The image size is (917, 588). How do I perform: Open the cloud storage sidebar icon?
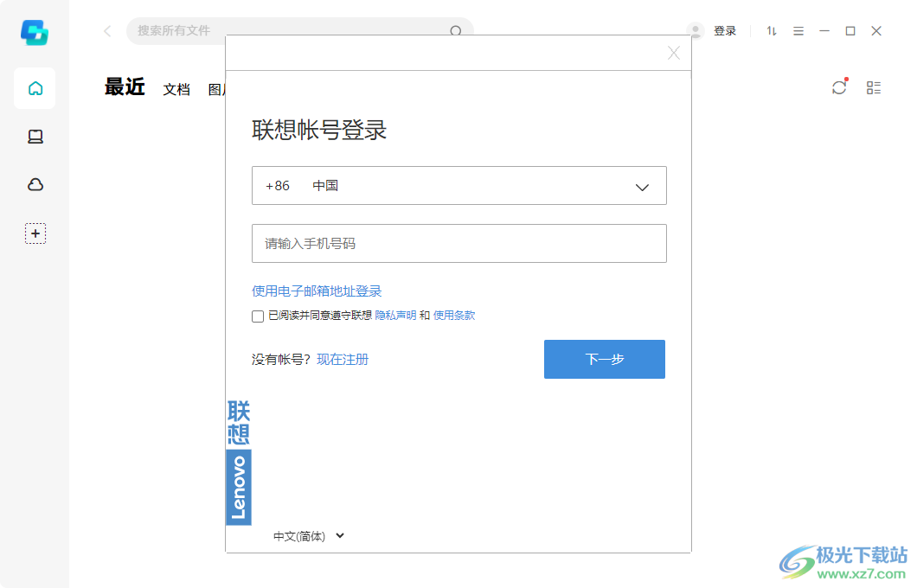tap(35, 185)
